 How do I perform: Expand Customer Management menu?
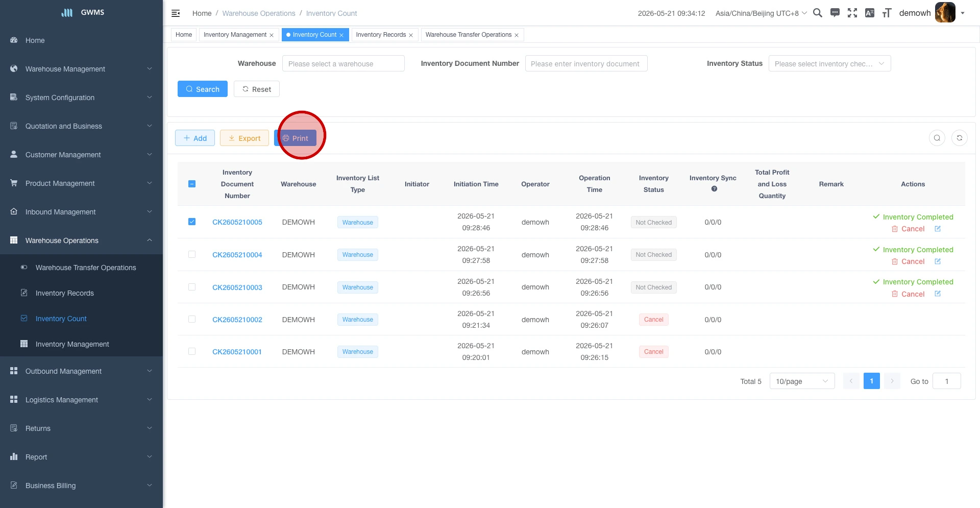pyautogui.click(x=82, y=155)
